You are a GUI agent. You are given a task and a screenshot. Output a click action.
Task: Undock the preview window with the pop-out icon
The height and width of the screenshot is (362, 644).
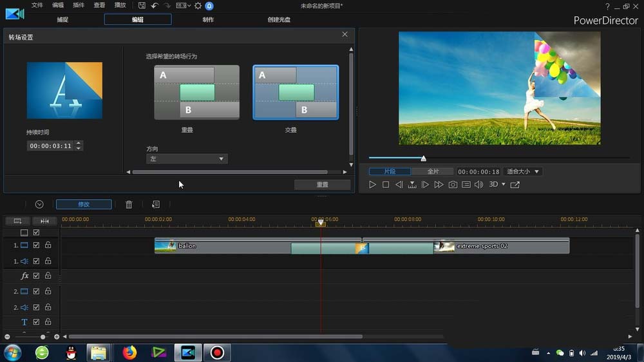coord(515,185)
